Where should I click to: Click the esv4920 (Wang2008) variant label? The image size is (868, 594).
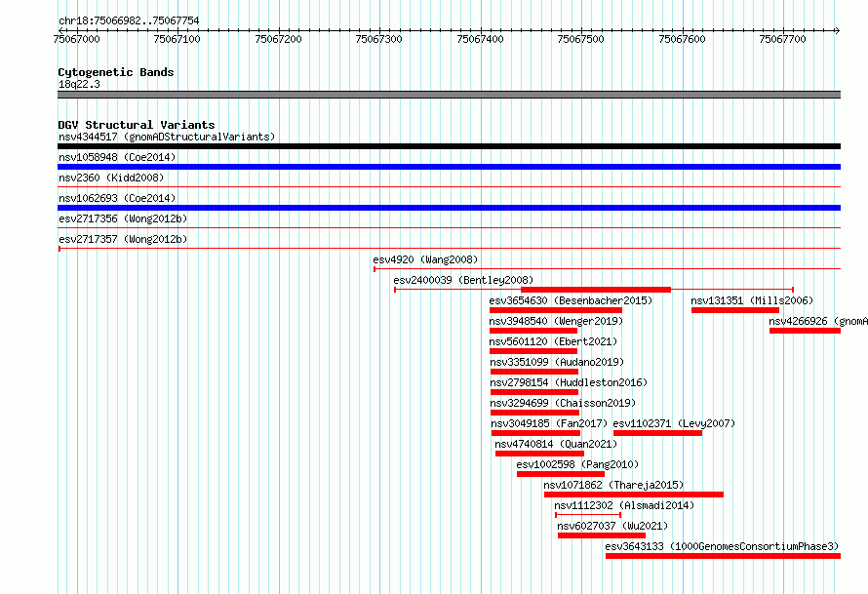(425, 259)
